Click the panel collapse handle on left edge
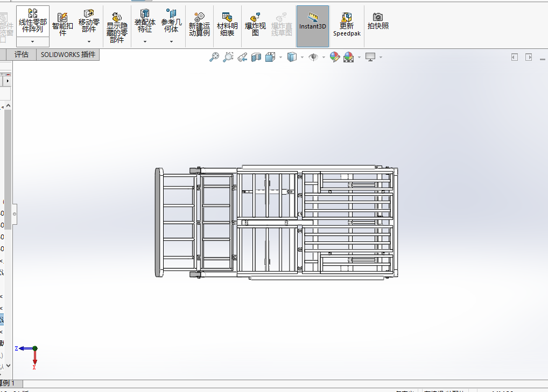The image size is (548, 392). pyautogui.click(x=15, y=214)
